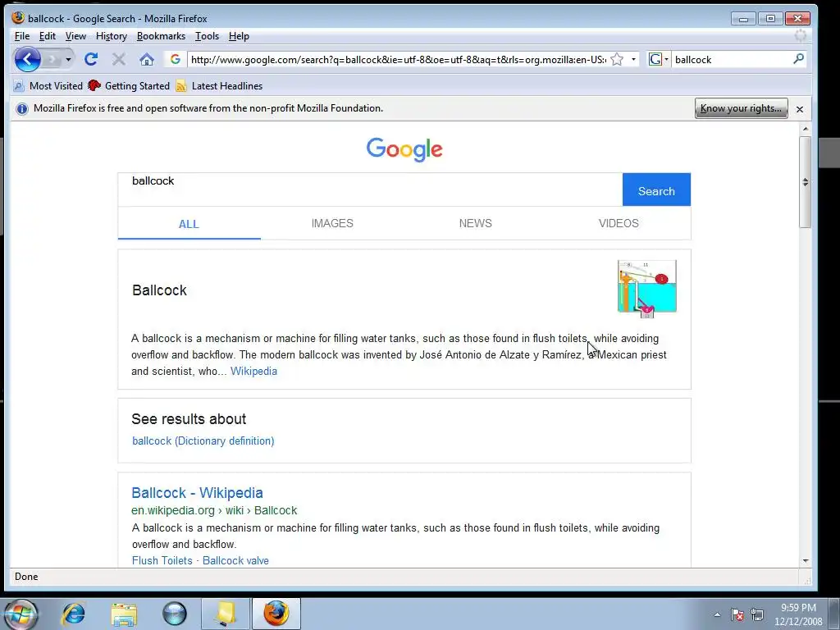
Task: Reload the page with the Refresh icon
Action: pyautogui.click(x=91, y=59)
